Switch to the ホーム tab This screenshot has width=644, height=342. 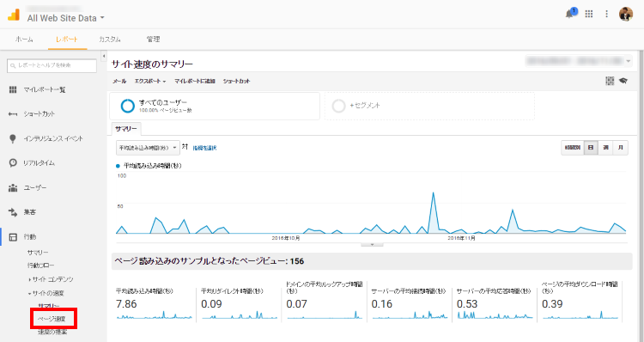coord(24,40)
